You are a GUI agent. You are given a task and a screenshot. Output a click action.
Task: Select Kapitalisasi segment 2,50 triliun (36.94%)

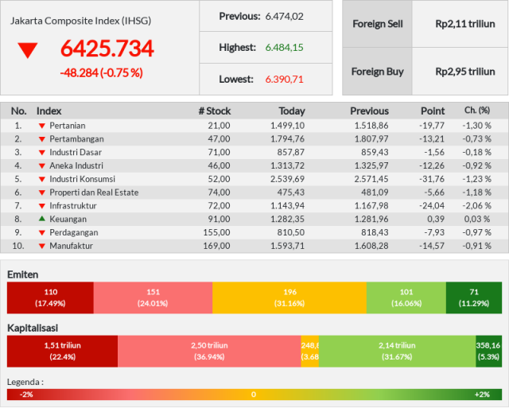point(209,351)
